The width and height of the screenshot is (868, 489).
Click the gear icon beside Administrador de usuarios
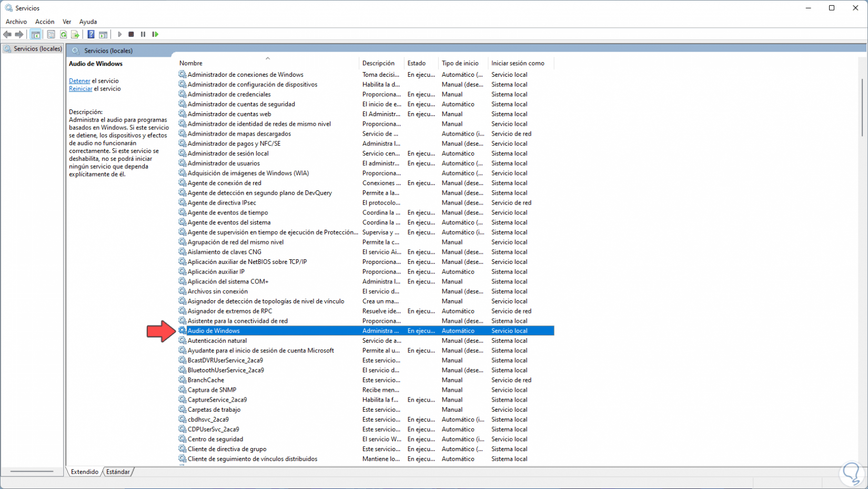(183, 163)
